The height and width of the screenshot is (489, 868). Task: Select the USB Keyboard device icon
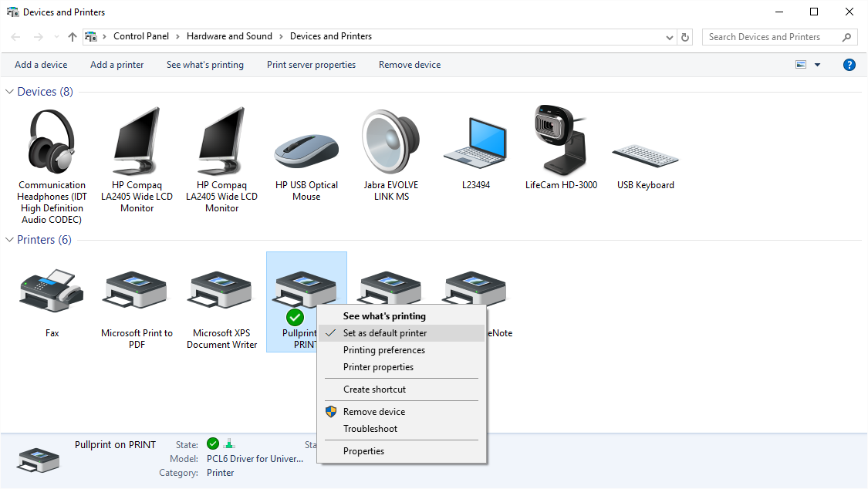tap(646, 156)
